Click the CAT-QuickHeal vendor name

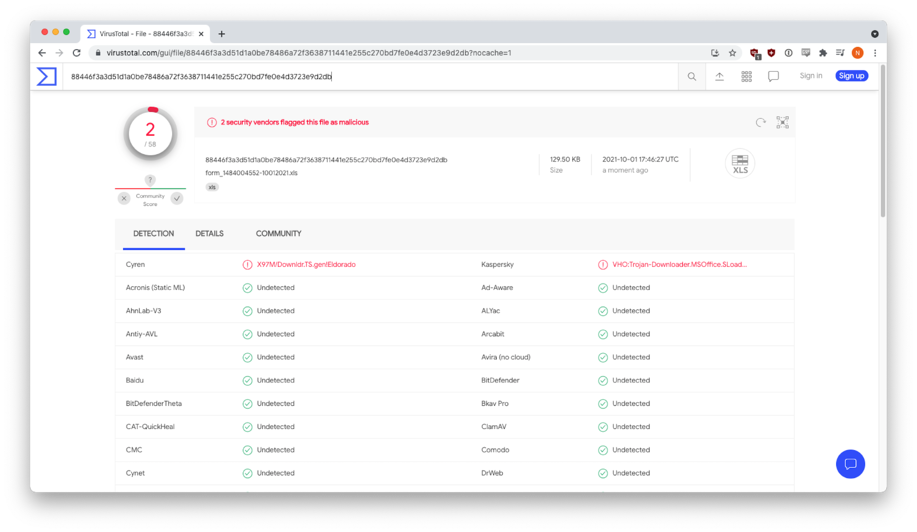click(150, 427)
